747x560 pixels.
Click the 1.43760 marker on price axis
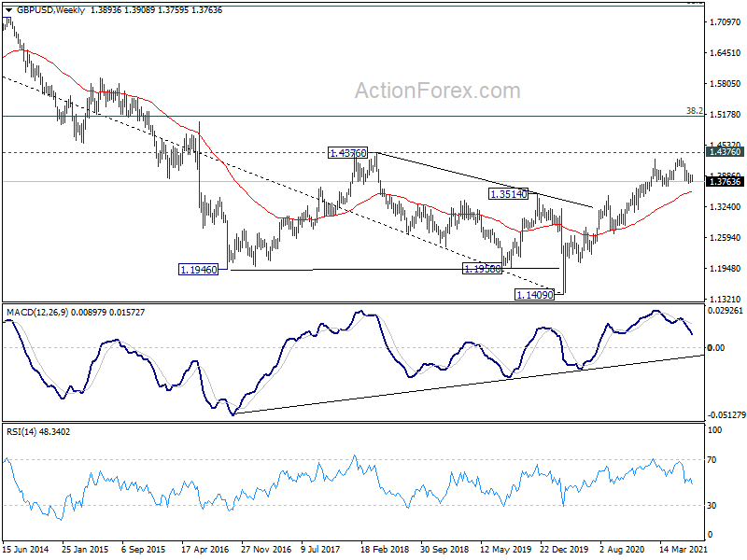[726, 151]
